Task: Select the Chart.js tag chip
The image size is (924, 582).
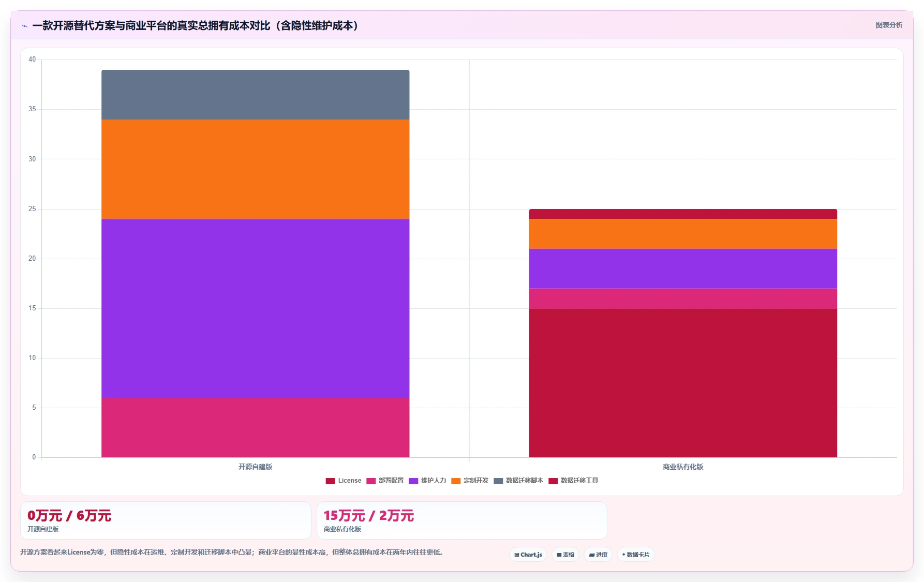Action: [x=528, y=555]
